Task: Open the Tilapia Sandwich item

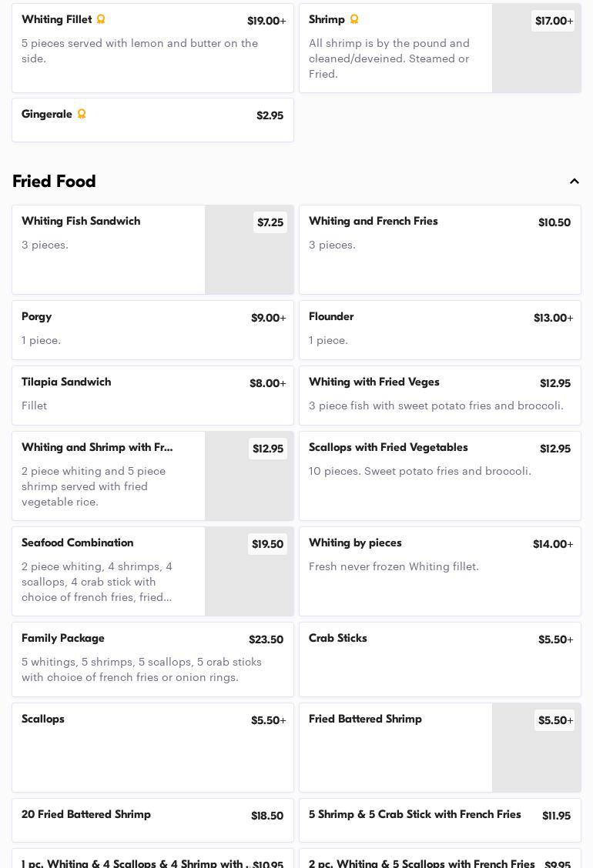Action: (152, 395)
